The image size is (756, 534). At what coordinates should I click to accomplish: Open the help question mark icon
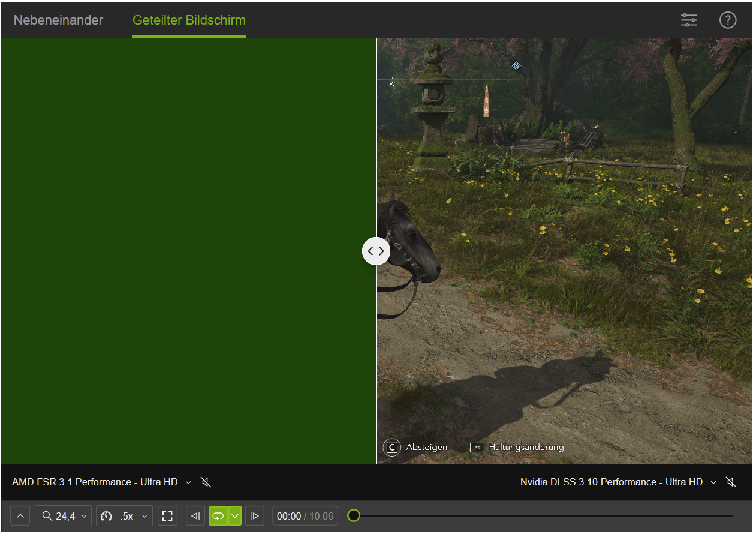[727, 20]
